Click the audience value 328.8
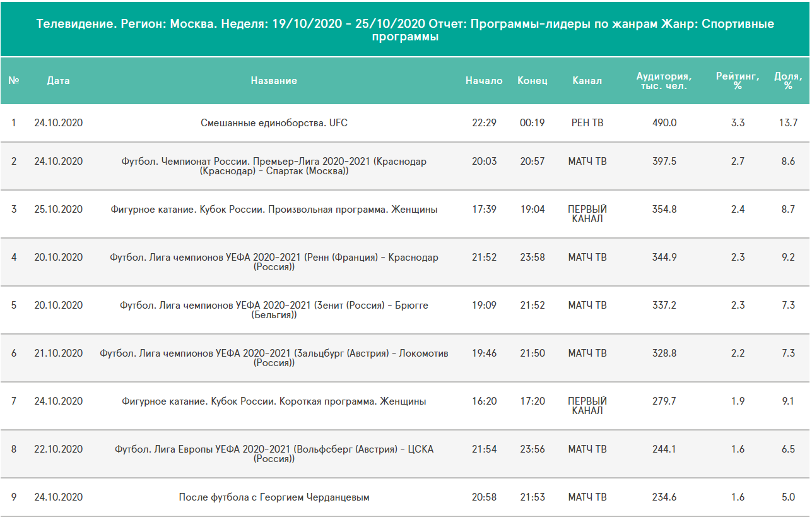812x517 pixels. click(664, 354)
